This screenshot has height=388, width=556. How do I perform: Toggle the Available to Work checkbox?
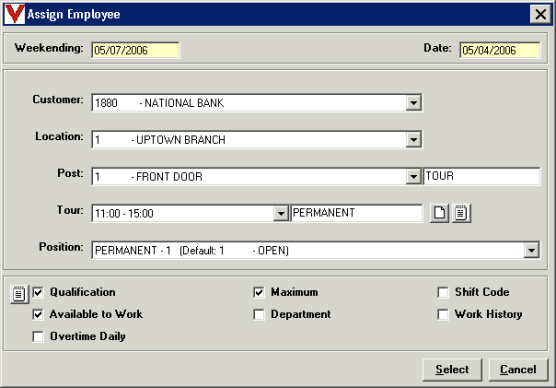point(38,314)
